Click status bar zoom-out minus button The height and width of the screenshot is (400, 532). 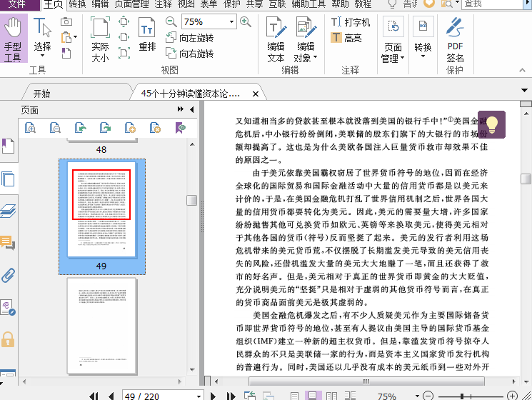coord(428,396)
